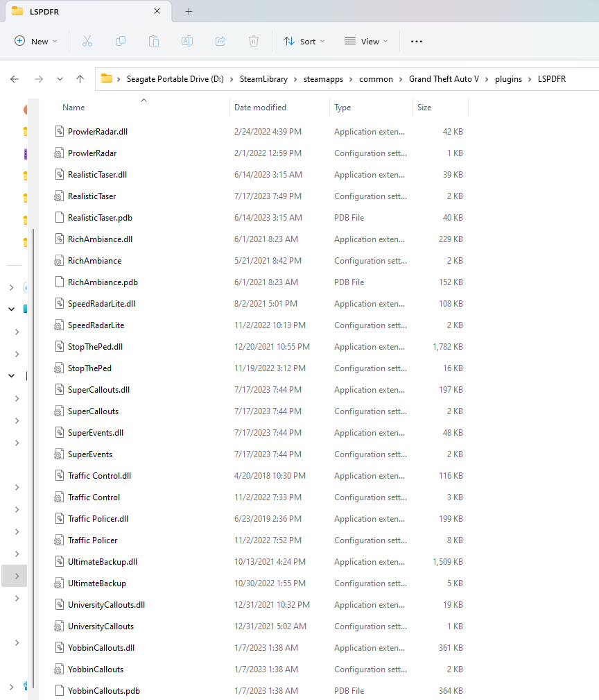Screen dimensions: 599x700
Task: Click the UltimateBackup.dll file icon
Action: click(60, 562)
